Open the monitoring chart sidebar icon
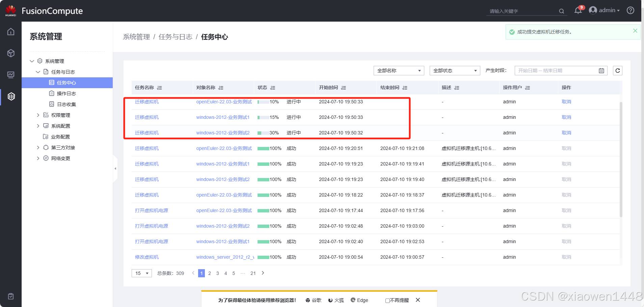The width and height of the screenshot is (644, 307). click(11, 75)
